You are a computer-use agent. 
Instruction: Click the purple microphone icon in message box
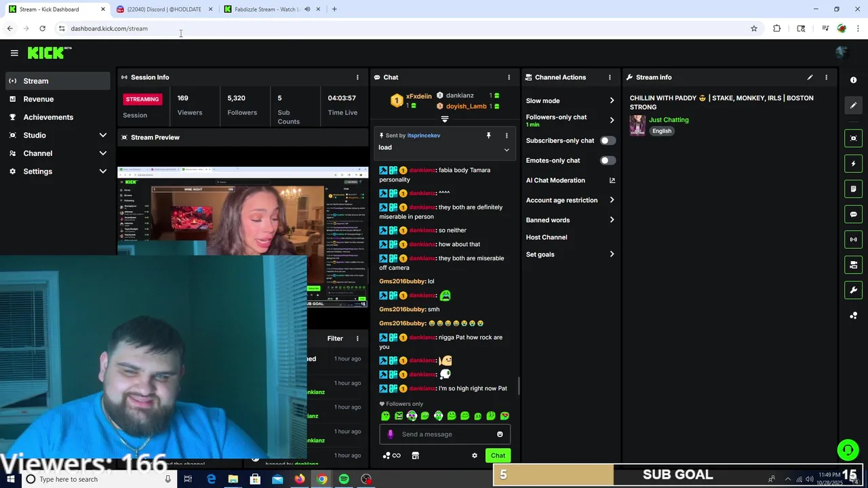pyautogui.click(x=390, y=434)
